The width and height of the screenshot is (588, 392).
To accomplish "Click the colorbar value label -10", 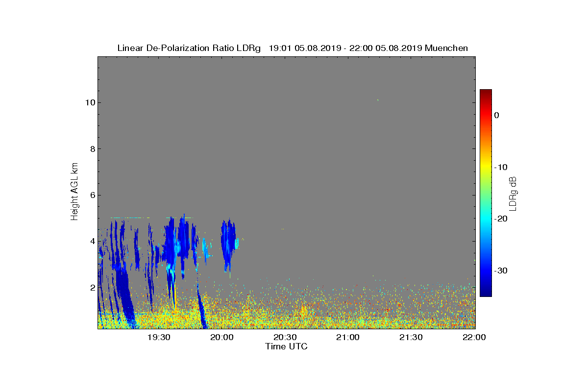I will [501, 167].
